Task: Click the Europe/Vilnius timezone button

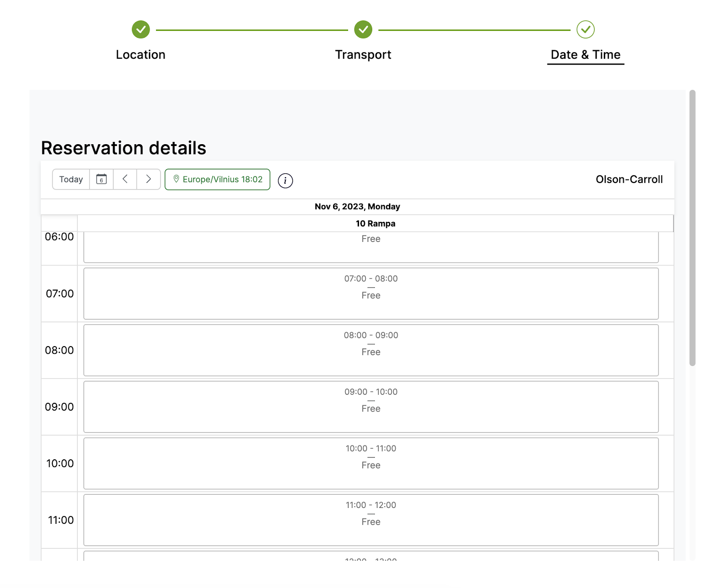Action: pos(217,179)
